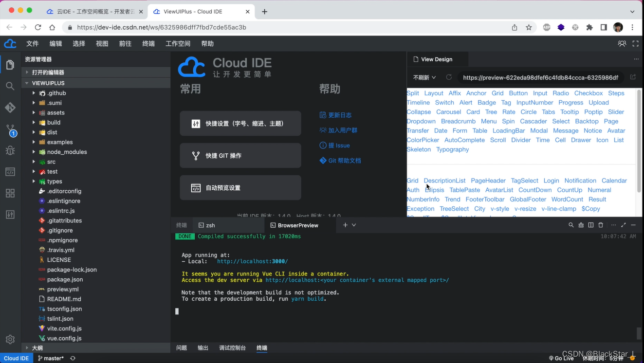Toggle fullscreen icon at top right of IDE

coord(636,44)
